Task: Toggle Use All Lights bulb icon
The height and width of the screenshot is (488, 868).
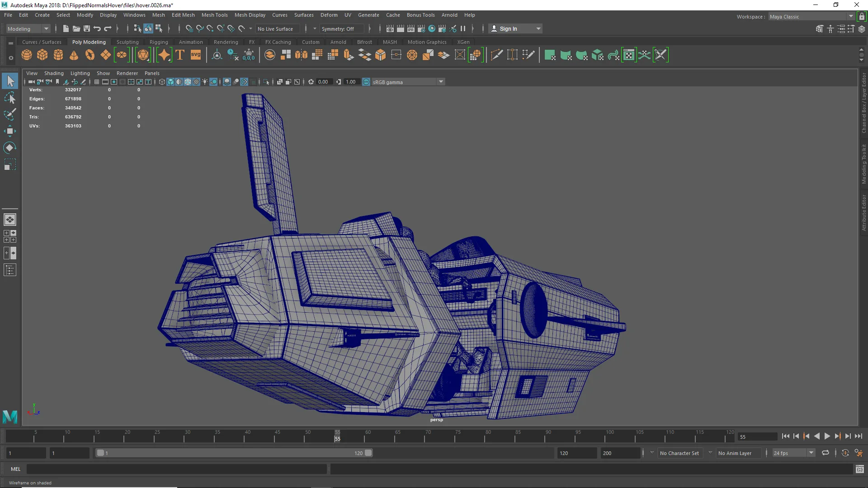Action: 205,82
